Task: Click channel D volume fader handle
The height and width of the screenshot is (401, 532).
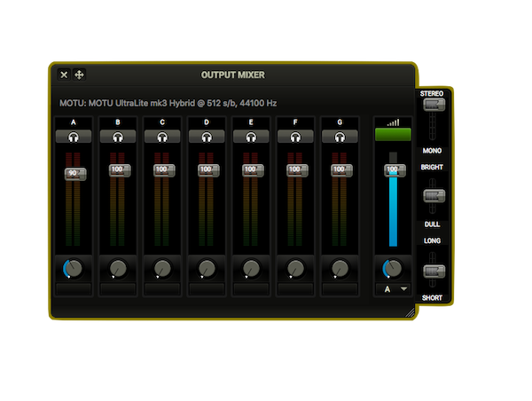Action: [x=208, y=170]
